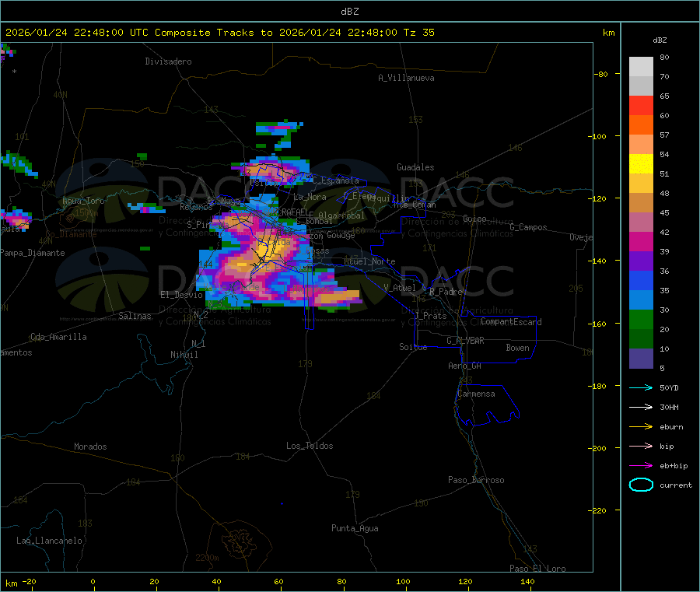Pick the light blue 30-35 dBZ color band

(641, 300)
